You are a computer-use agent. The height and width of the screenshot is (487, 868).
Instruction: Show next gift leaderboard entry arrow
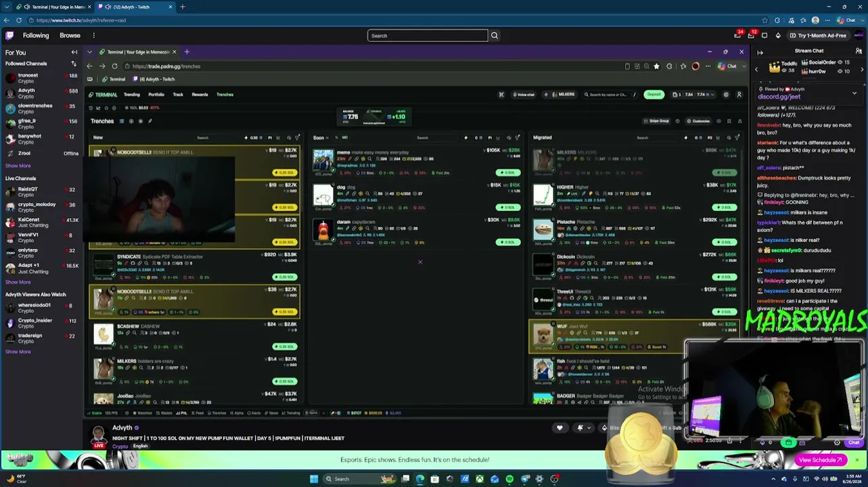[862, 69]
